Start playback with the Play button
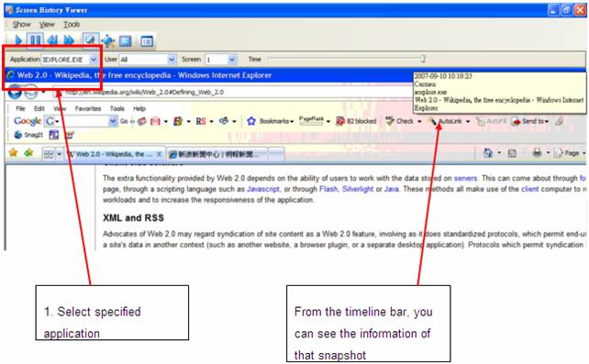The width and height of the screenshot is (589, 364). [x=17, y=40]
